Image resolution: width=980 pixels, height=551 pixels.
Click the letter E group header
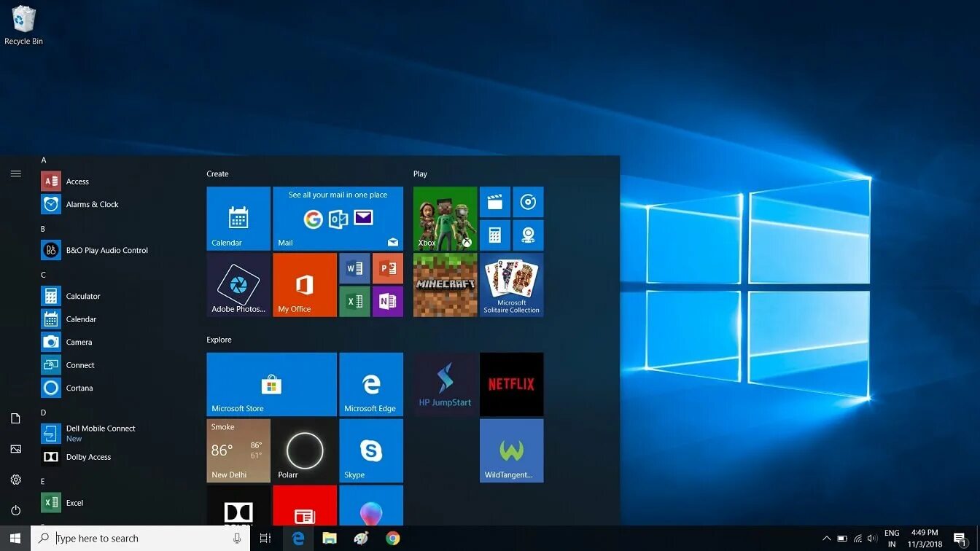(x=43, y=481)
